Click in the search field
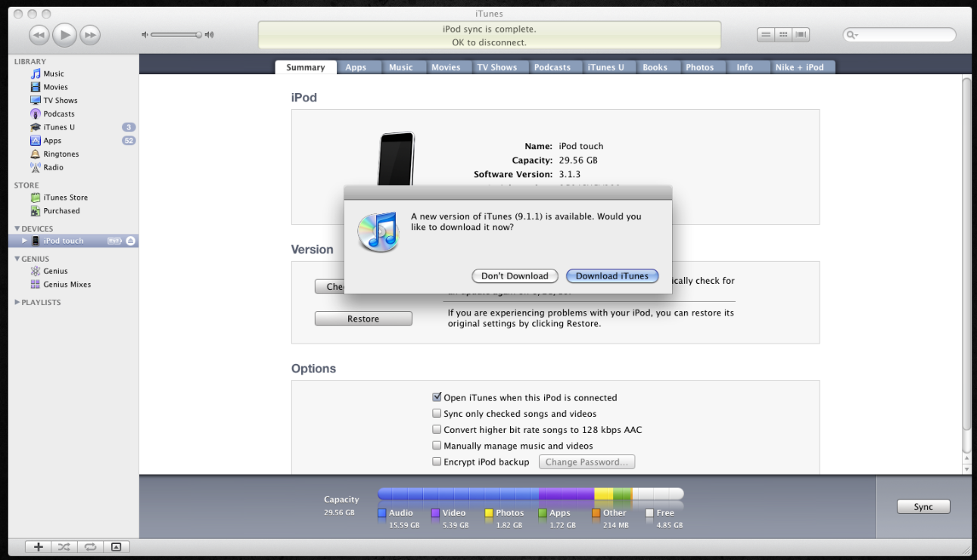Image resolution: width=977 pixels, height=560 pixels. (x=901, y=35)
